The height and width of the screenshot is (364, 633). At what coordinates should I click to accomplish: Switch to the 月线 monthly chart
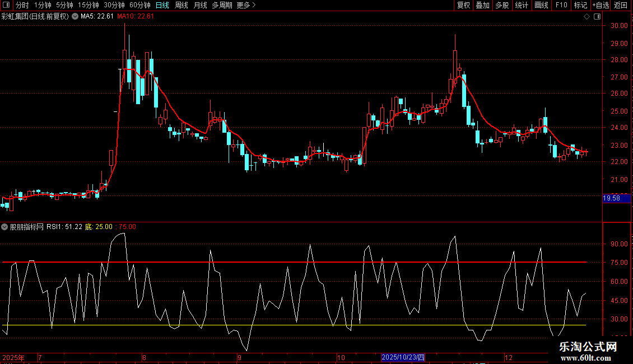(x=200, y=5)
